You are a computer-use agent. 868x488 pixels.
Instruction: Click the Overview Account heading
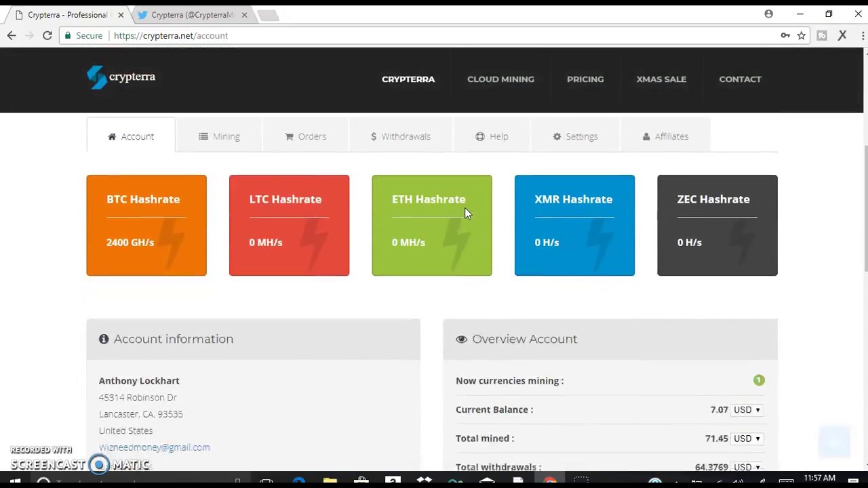(x=524, y=339)
